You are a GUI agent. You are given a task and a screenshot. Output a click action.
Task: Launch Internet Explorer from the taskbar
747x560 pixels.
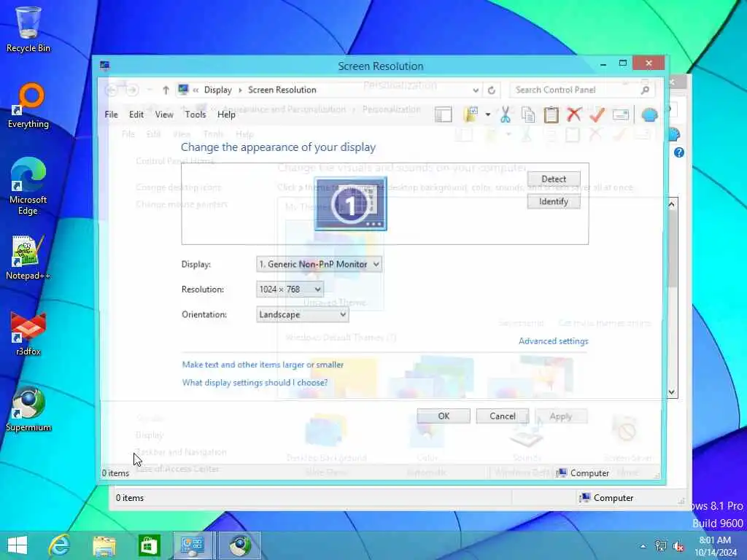(60, 545)
